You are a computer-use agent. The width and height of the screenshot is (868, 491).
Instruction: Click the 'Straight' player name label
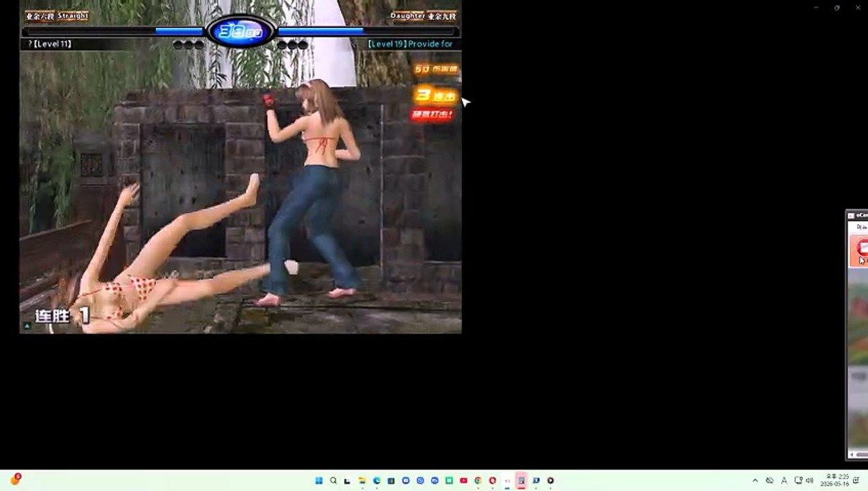pyautogui.click(x=72, y=16)
